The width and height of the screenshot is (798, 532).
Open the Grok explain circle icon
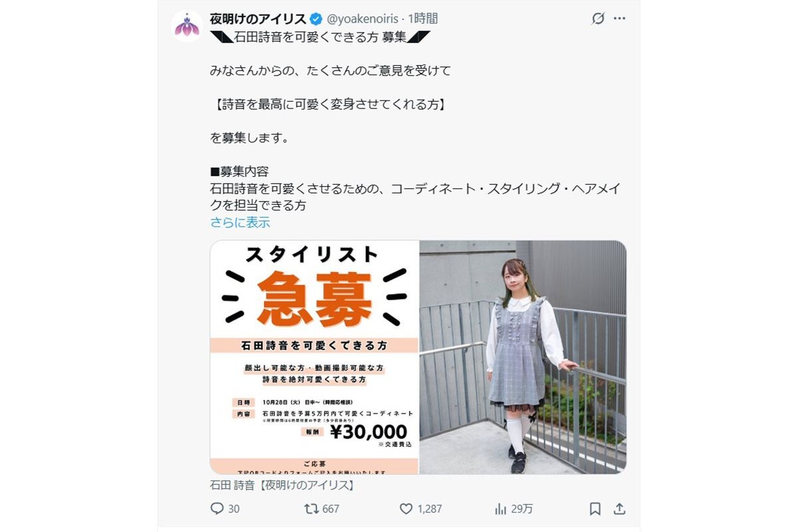click(x=598, y=19)
